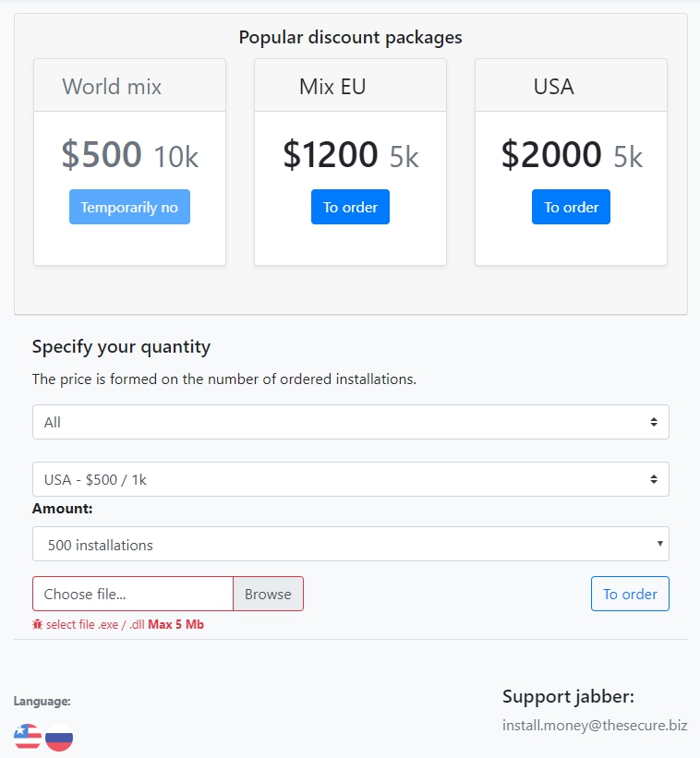The width and height of the screenshot is (700, 758).
Task: Click the '$2000 5k' price text
Action: [572, 155]
